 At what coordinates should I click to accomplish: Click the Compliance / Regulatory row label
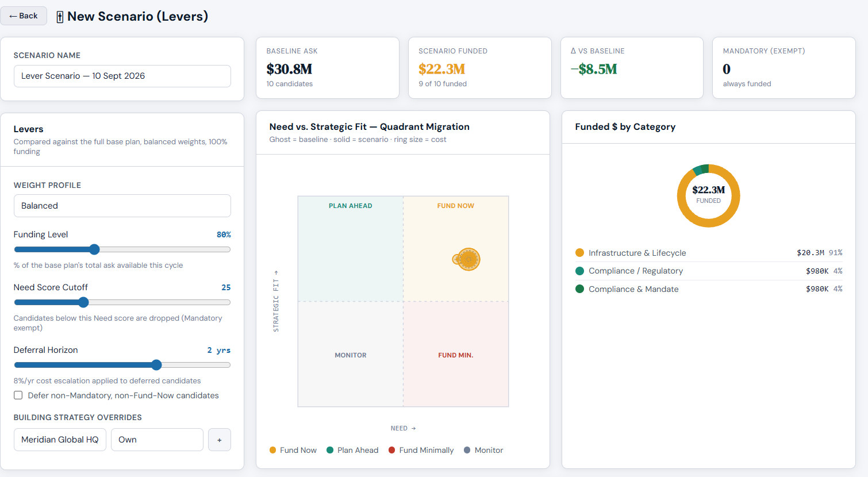(636, 271)
